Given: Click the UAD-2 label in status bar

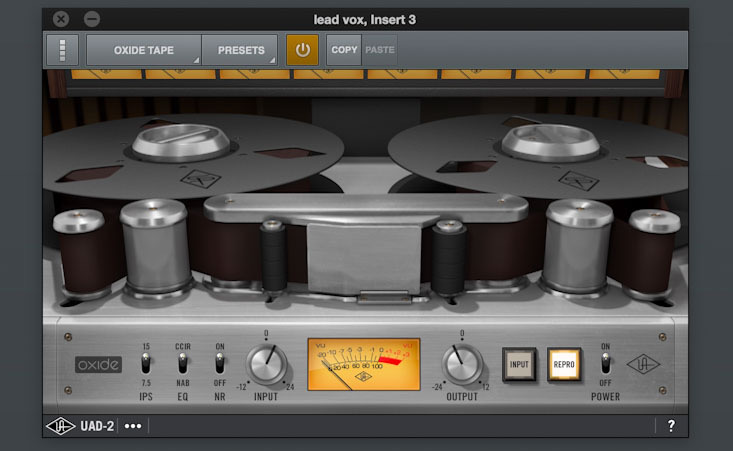Looking at the screenshot, I should (97, 426).
